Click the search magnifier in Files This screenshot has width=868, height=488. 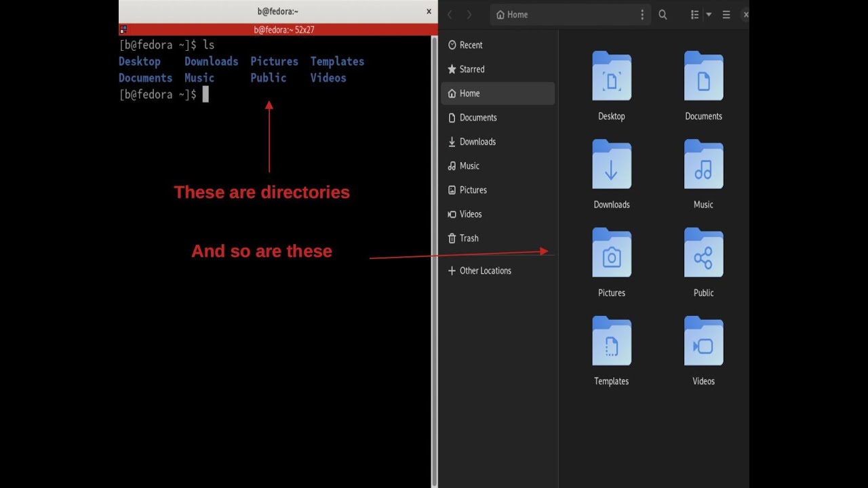pyautogui.click(x=663, y=14)
